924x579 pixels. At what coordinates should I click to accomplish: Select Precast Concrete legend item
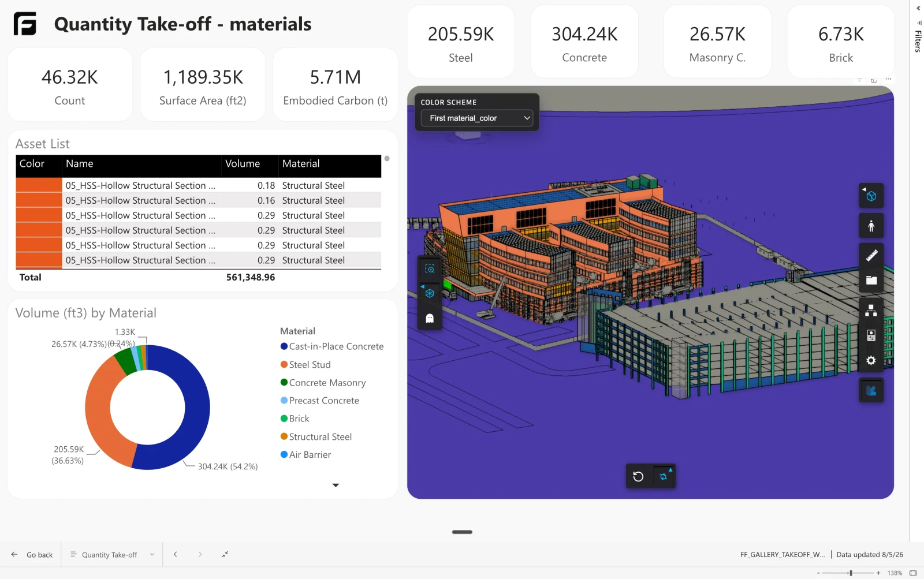320,401
